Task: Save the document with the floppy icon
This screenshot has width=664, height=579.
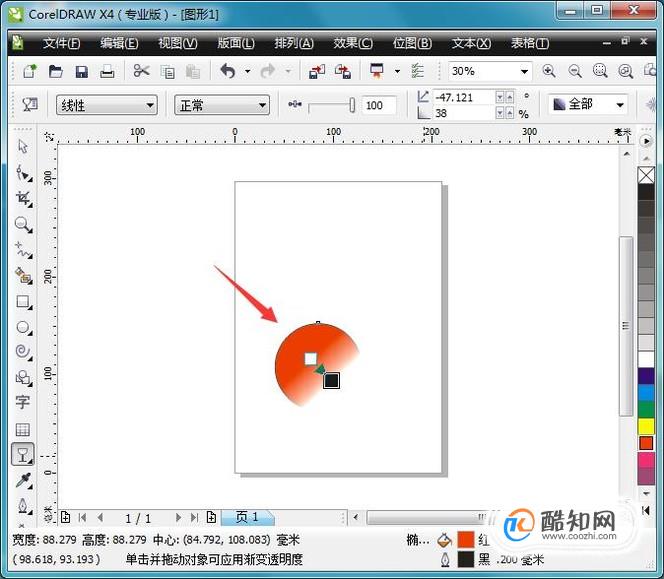Action: click(x=81, y=71)
